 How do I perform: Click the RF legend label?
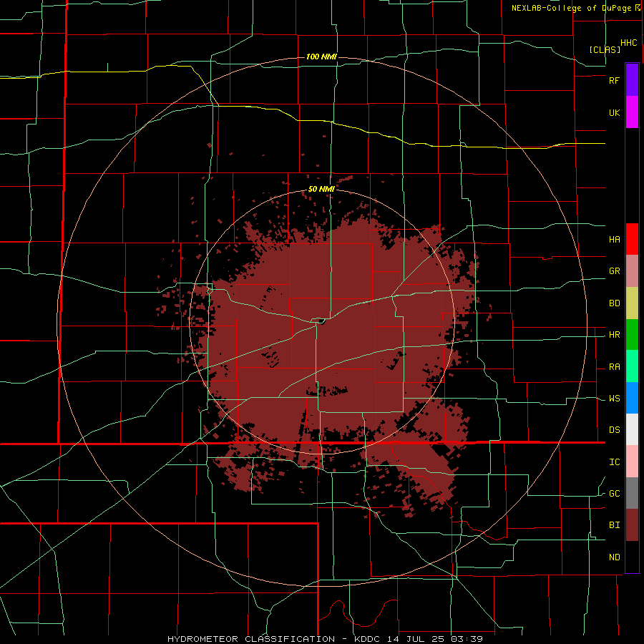pyautogui.click(x=614, y=80)
